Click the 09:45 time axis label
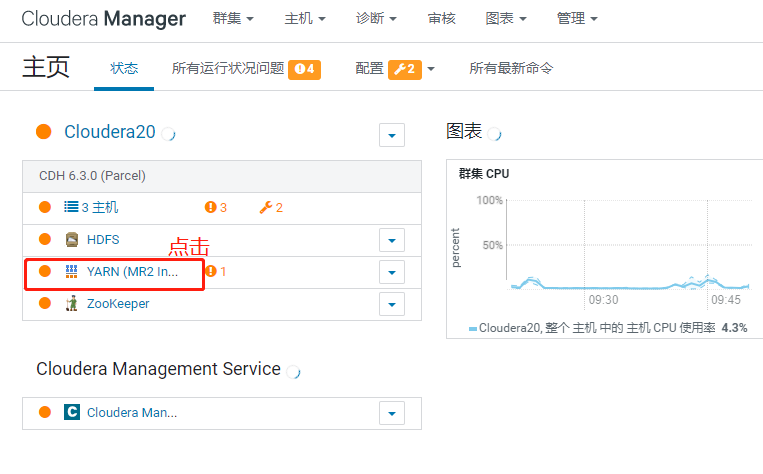Viewport: 763px width, 474px height. point(726,300)
